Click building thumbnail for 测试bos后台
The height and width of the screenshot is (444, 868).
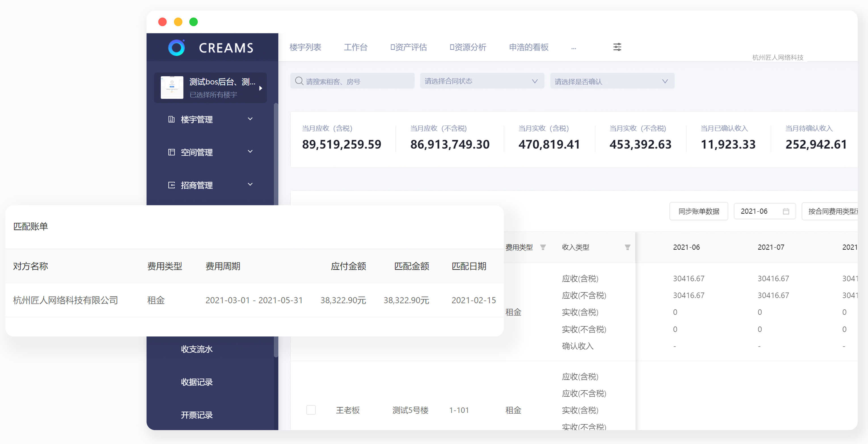(x=172, y=88)
